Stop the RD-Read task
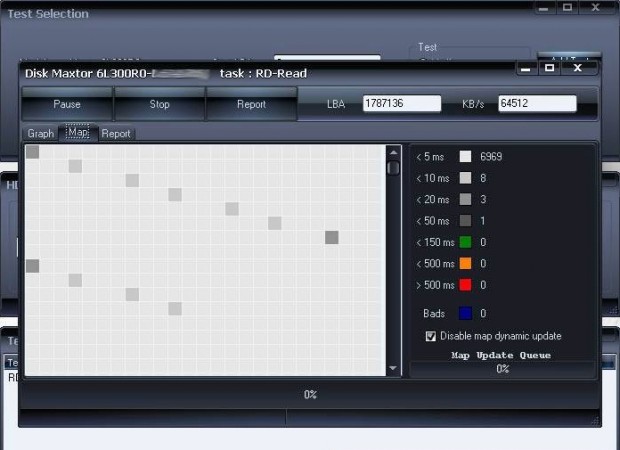Image resolution: width=620 pixels, height=450 pixels. click(159, 104)
